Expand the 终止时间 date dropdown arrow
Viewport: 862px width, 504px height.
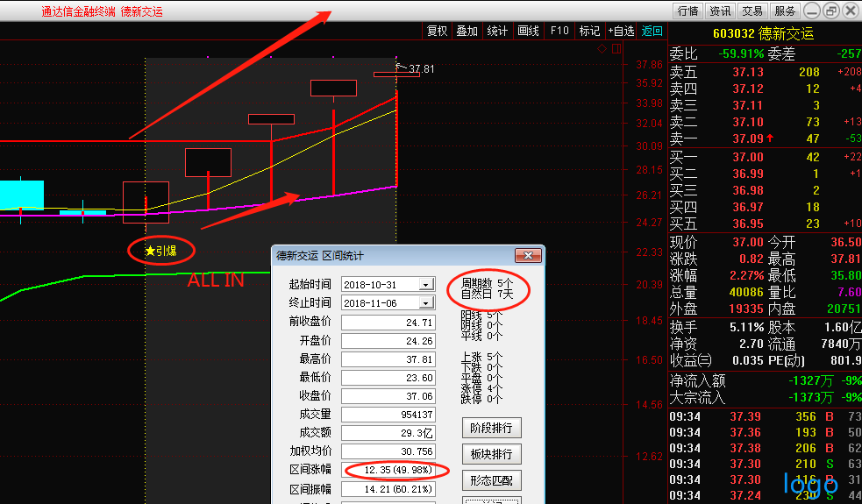[x=426, y=303]
